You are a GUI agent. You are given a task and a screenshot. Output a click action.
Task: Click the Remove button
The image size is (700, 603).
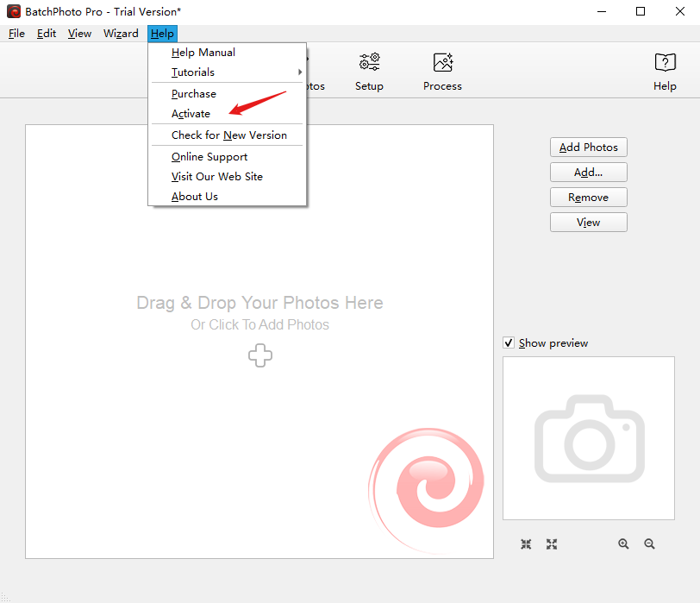[x=589, y=198]
